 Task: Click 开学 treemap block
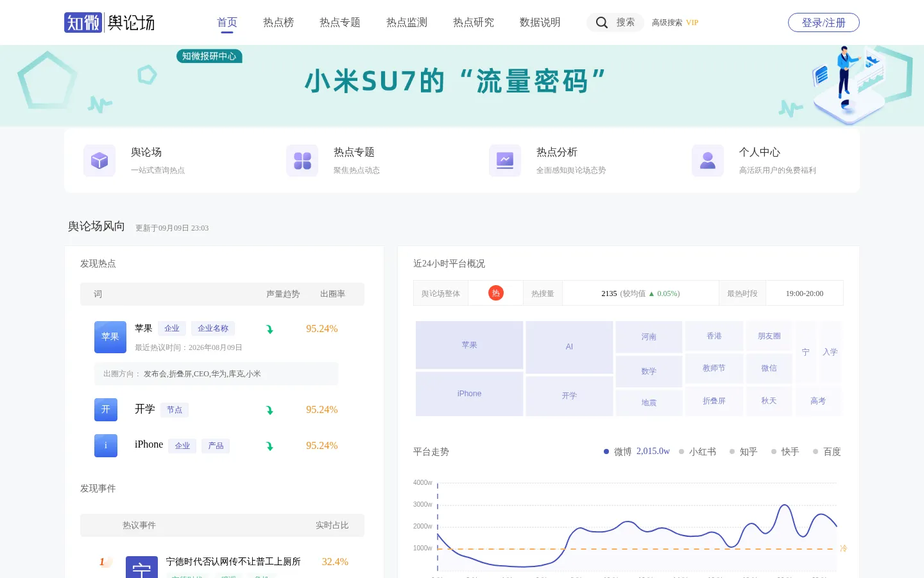coord(569,396)
